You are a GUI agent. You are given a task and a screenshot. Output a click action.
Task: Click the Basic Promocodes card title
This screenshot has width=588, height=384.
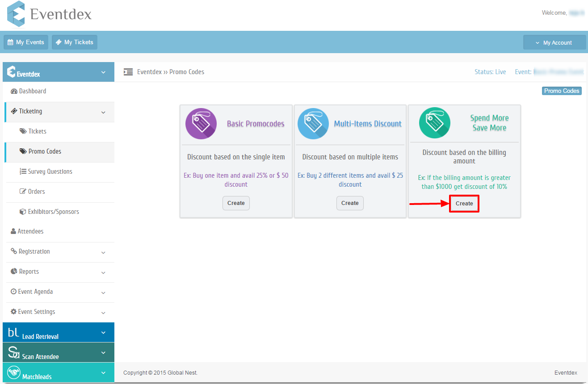pos(256,124)
